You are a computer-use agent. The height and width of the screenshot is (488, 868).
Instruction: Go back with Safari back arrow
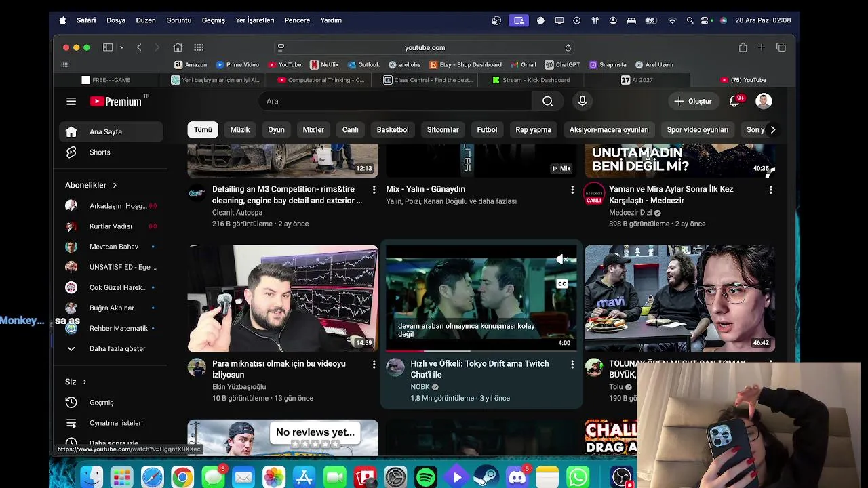point(139,47)
